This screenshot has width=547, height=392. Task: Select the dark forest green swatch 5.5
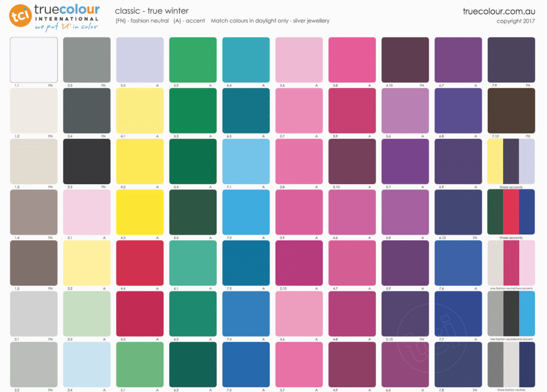[193, 212]
